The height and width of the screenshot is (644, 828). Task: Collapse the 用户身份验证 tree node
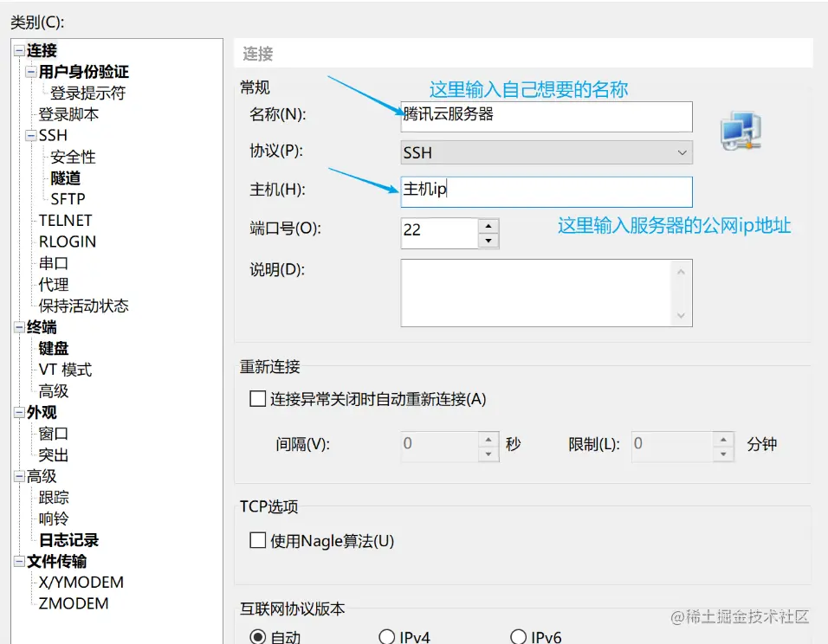[x=31, y=72]
